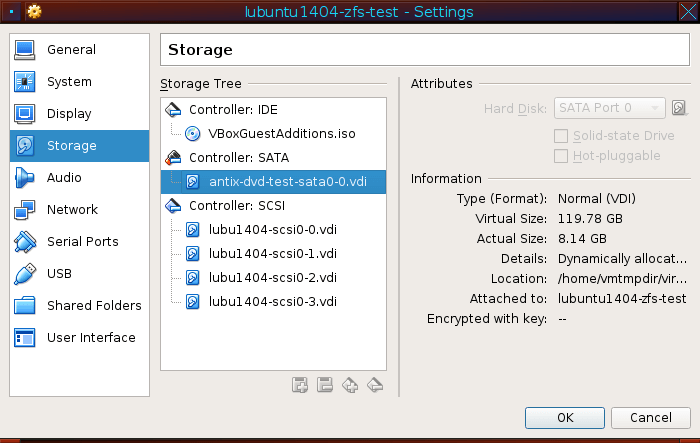Click the disk icon of lubu1404-scsi0-0.vdi
The image size is (700, 443).
[x=192, y=230]
